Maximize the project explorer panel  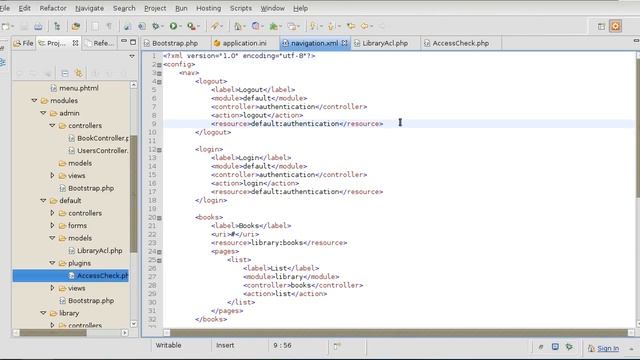(133, 42)
